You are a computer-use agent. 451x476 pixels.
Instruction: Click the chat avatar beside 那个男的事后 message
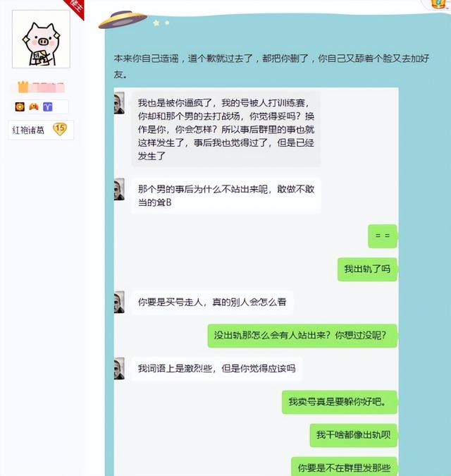[x=119, y=189]
